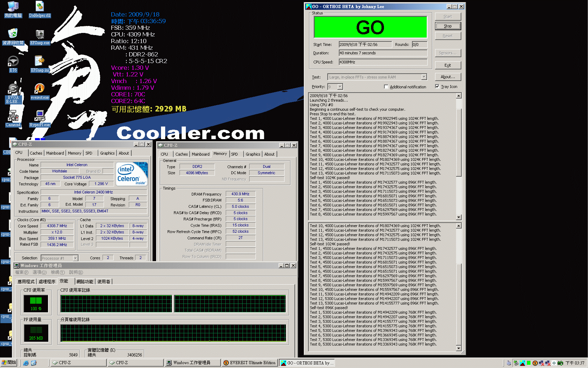Click the Reset button in ORTHOS
The width and height of the screenshot is (588, 368).
[448, 36]
